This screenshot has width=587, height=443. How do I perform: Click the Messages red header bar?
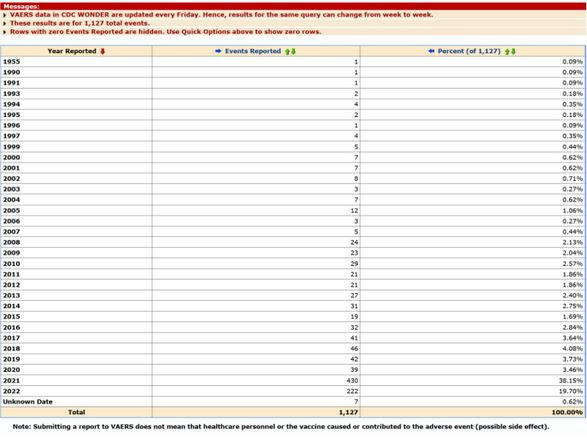(294, 6)
